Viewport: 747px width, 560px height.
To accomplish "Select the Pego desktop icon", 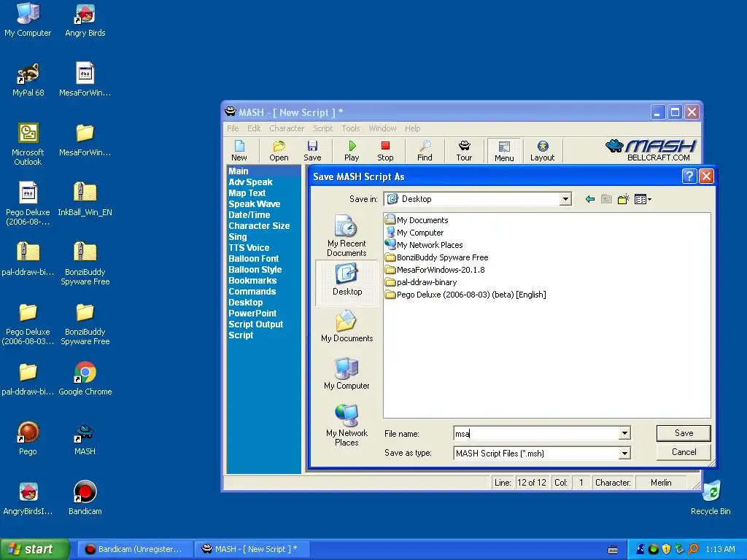I will point(28,438).
